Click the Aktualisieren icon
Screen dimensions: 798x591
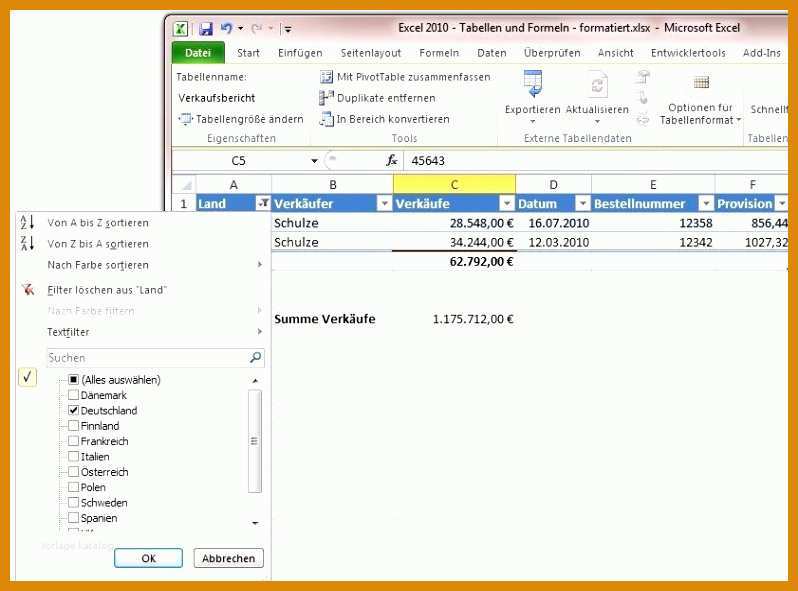(x=597, y=85)
